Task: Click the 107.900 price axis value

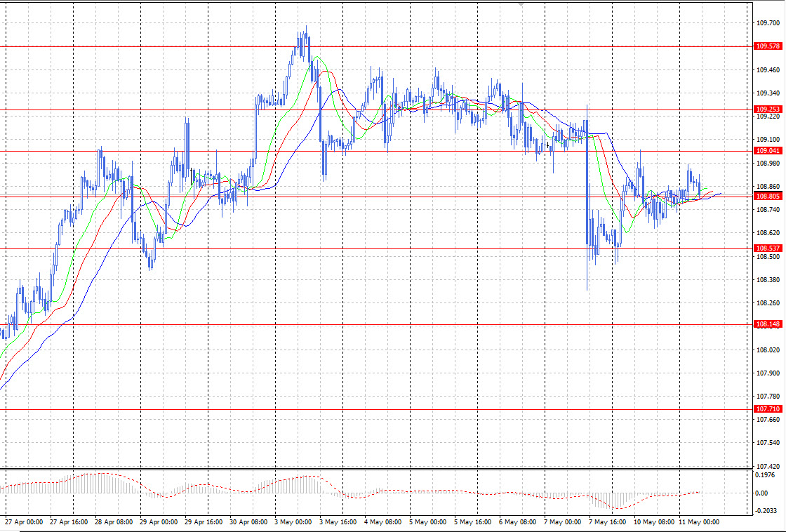Action: (x=768, y=373)
